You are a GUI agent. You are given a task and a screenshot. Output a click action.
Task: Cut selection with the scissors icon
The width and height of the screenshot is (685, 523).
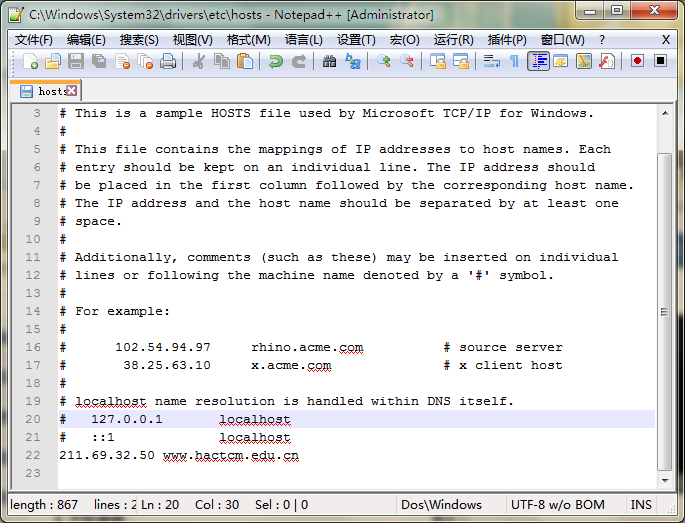199,62
